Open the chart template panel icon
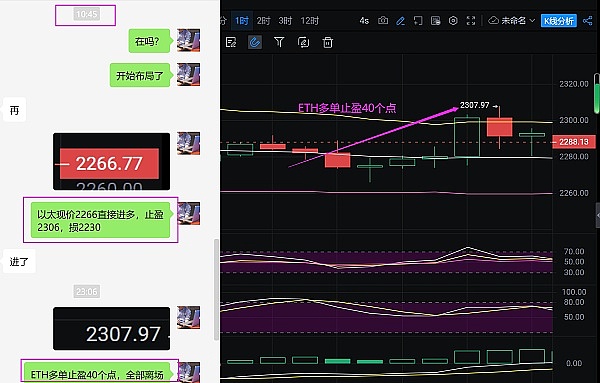The image size is (600, 383). pos(435,21)
